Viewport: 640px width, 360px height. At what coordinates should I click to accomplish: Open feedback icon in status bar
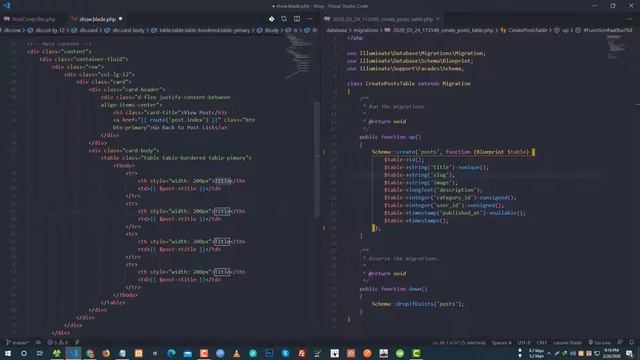coord(620,342)
